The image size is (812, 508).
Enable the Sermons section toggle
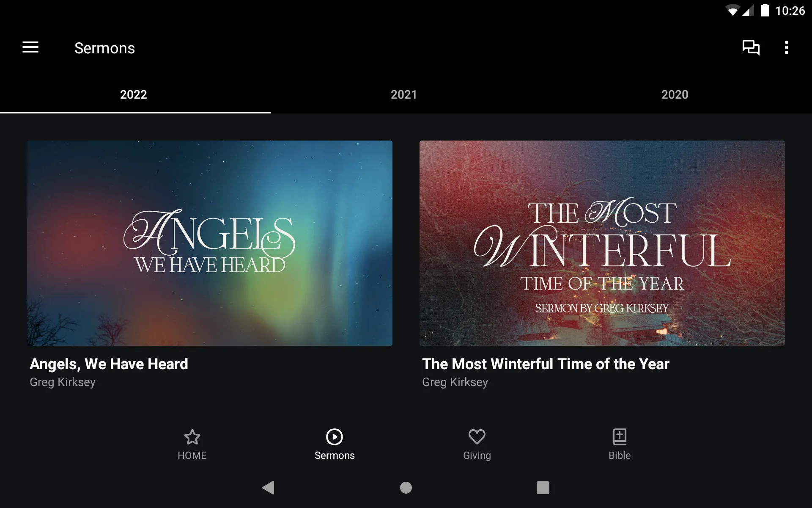click(335, 442)
